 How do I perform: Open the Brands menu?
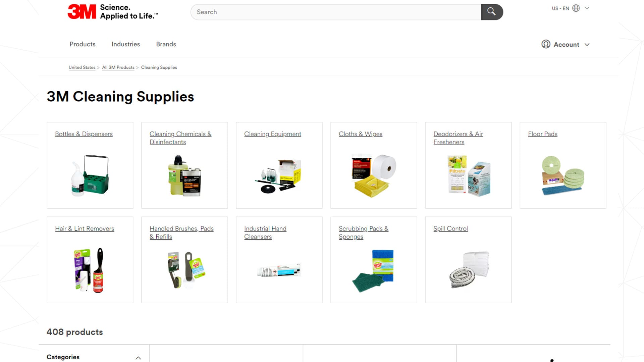(166, 44)
